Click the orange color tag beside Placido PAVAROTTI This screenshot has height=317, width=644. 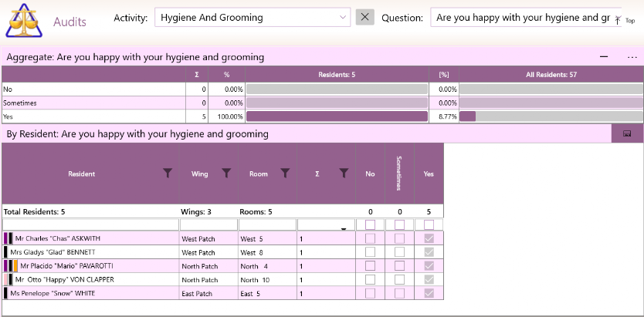15,266
